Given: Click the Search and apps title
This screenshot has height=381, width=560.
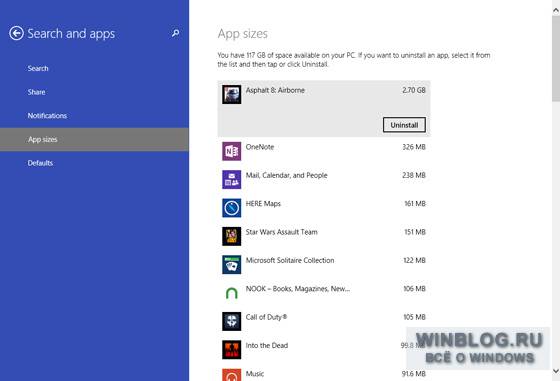Looking at the screenshot, I should click(x=71, y=34).
